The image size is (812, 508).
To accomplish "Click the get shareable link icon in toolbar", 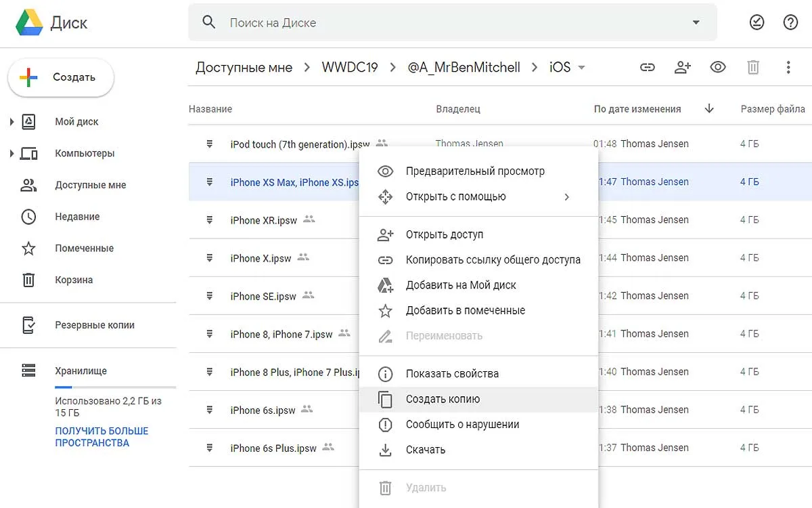I will pos(648,67).
